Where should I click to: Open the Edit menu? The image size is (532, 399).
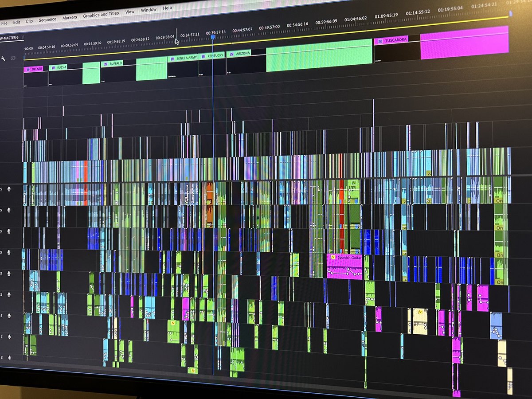tap(16, 22)
